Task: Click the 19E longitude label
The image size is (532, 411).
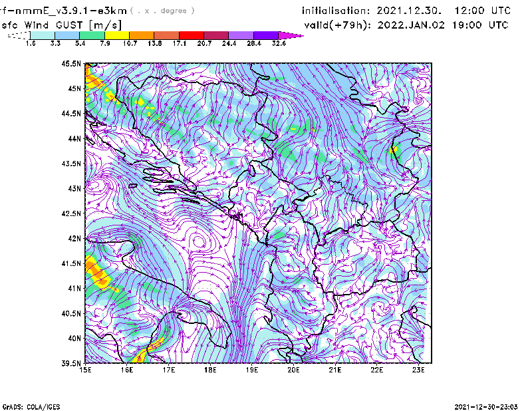Action: click(252, 370)
